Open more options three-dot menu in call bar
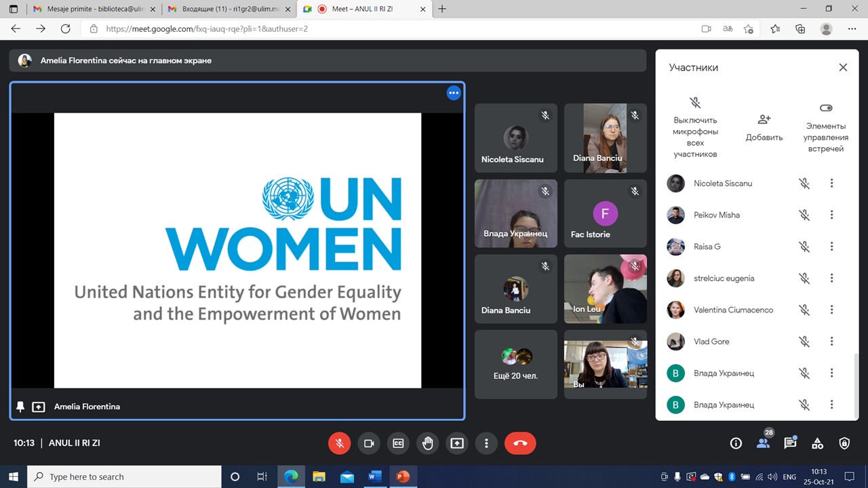Viewport: 868px width, 488px height. point(486,443)
